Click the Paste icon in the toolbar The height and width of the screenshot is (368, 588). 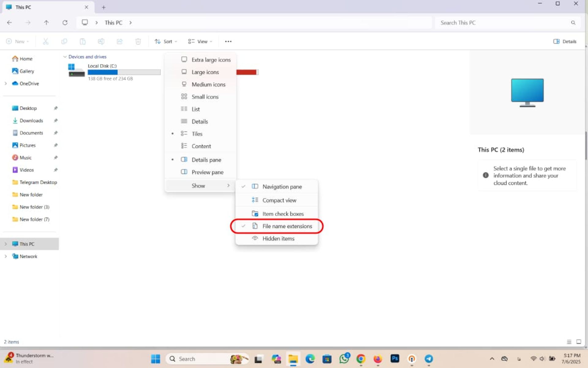coord(83,41)
